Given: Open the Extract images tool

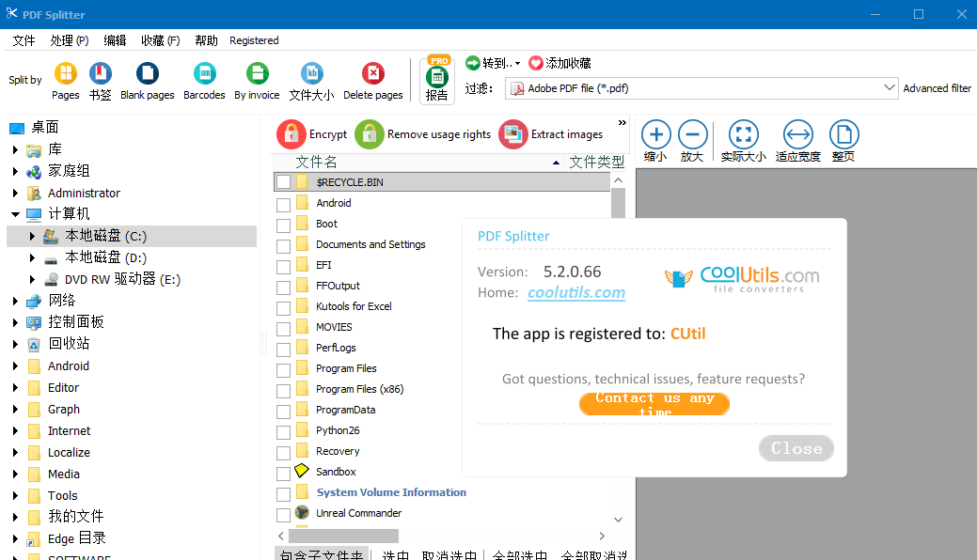Looking at the screenshot, I should click(513, 134).
